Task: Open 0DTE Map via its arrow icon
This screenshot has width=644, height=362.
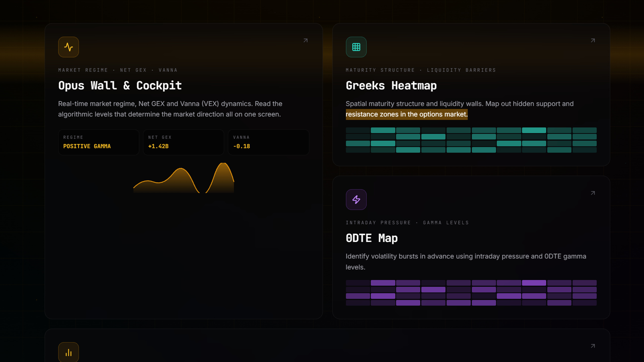Action: (593, 193)
